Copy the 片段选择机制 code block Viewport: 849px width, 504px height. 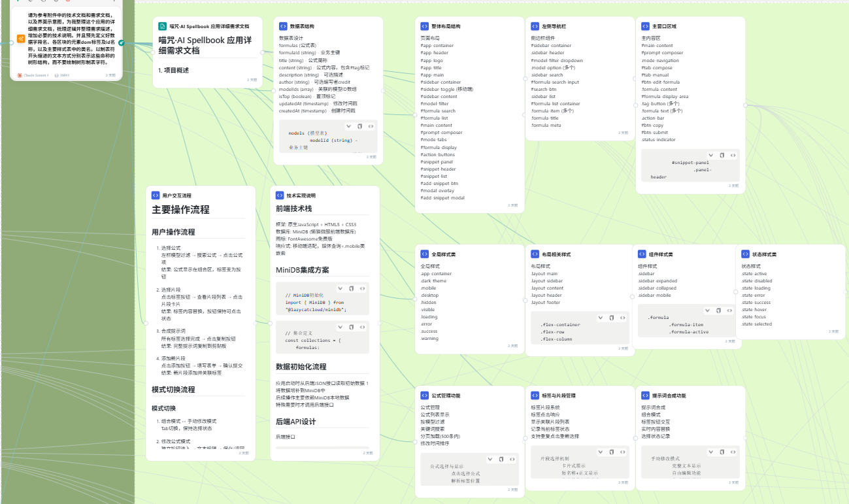coord(612,452)
